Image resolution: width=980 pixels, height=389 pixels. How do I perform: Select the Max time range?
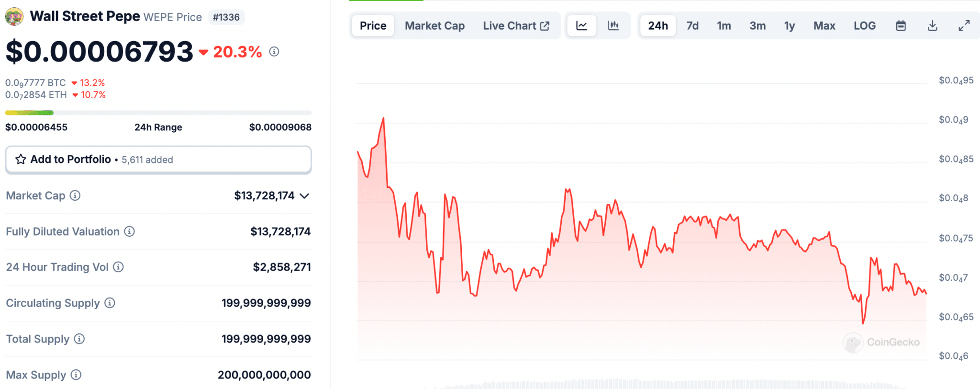824,26
